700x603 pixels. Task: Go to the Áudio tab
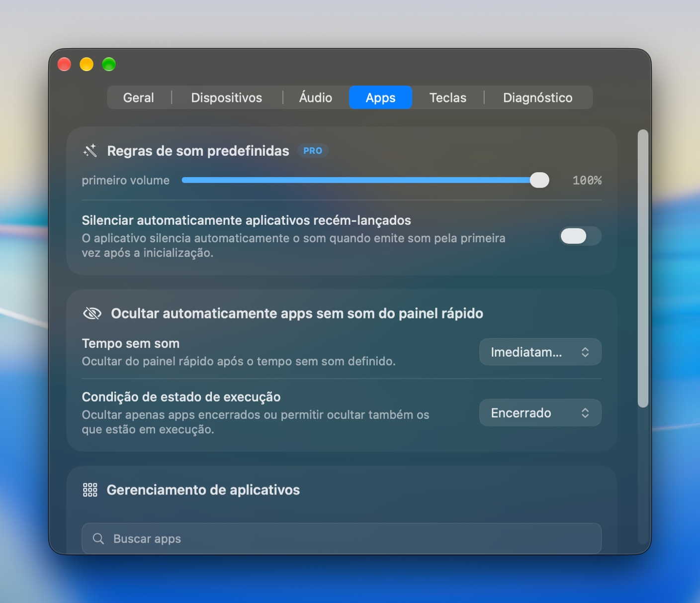316,98
